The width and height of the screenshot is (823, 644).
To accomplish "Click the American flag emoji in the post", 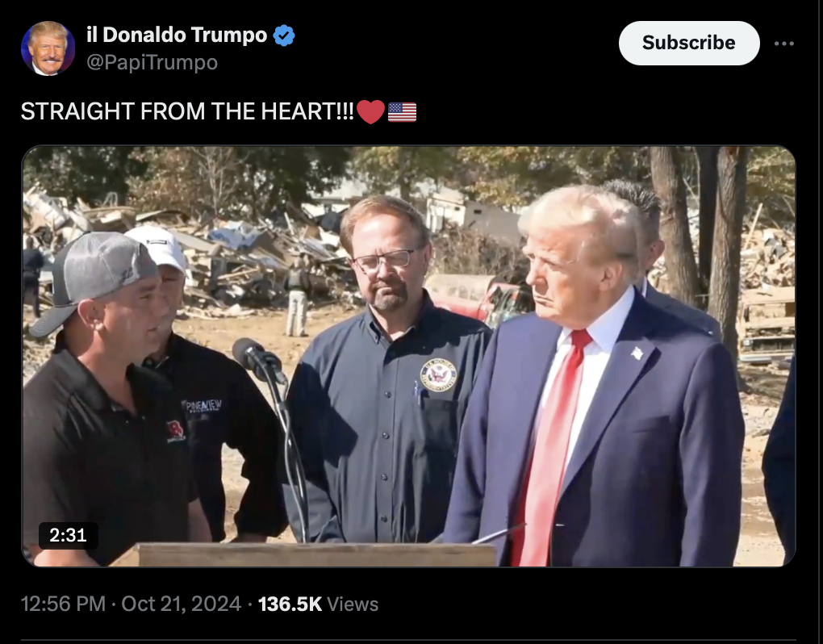I will coord(402,112).
